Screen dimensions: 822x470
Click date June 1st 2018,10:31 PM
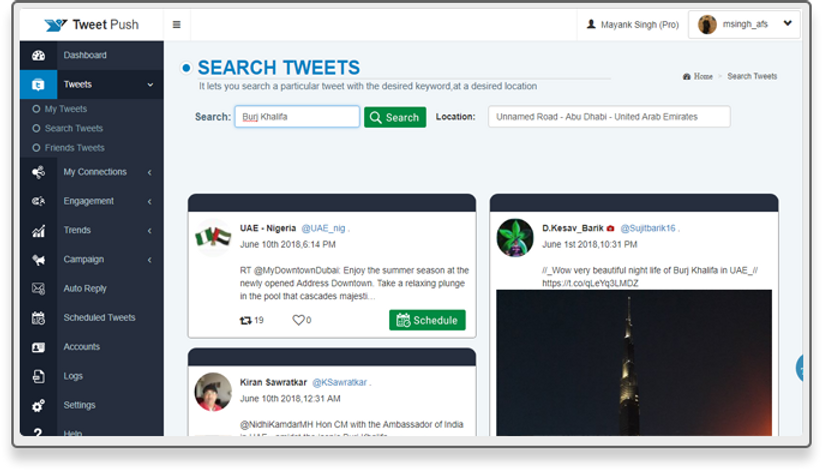click(590, 245)
